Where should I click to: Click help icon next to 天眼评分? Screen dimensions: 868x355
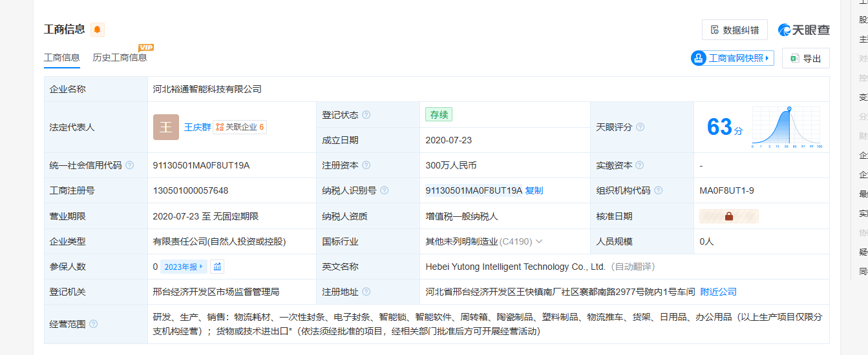pos(640,127)
